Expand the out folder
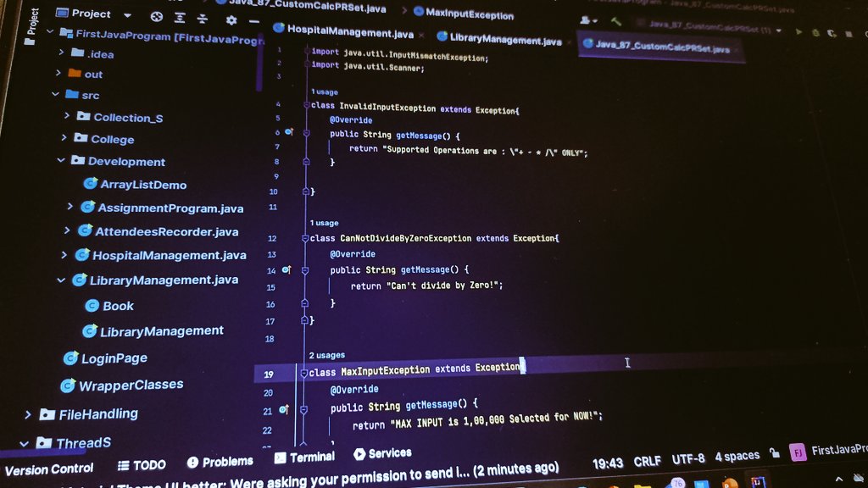 [58, 73]
